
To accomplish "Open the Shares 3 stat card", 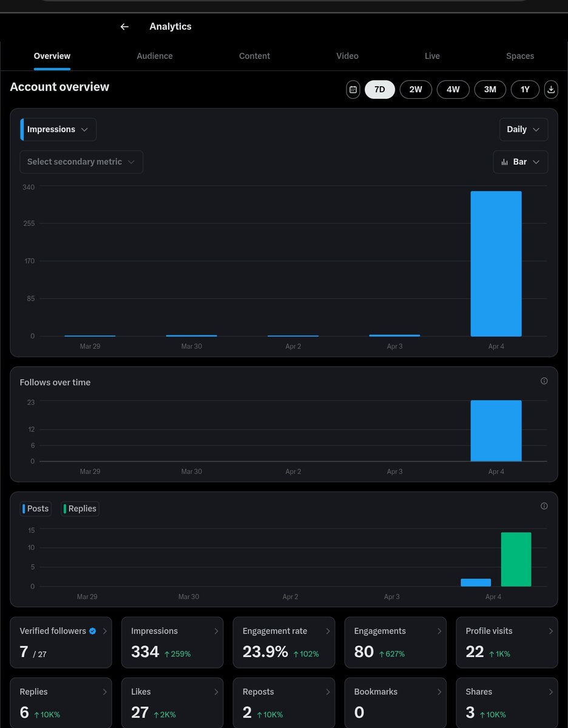I will coord(507,703).
